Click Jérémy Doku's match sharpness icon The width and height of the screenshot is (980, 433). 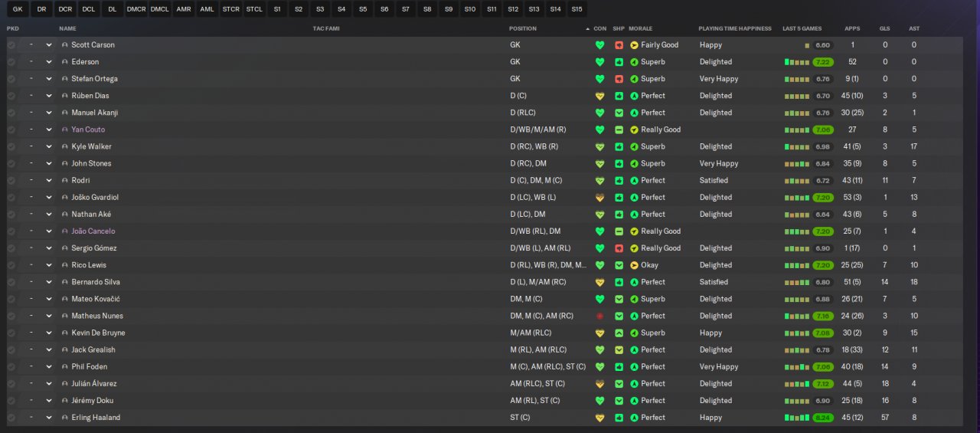(619, 401)
